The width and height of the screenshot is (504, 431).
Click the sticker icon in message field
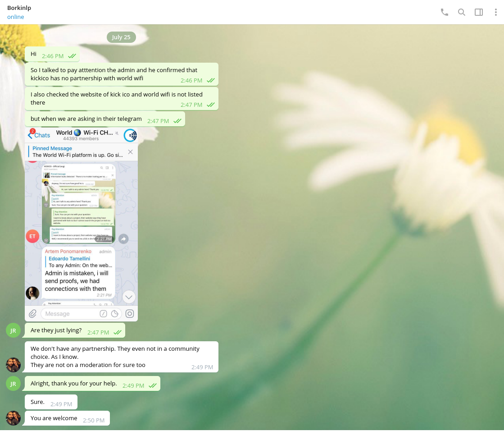115,314
